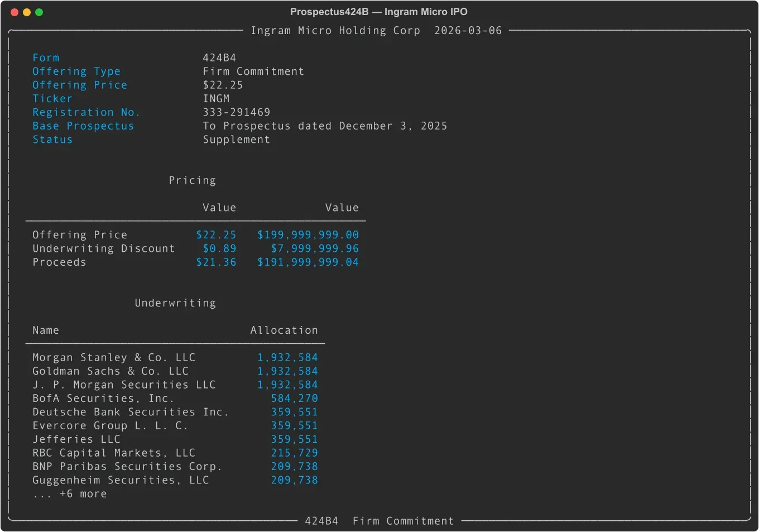Image resolution: width=759 pixels, height=532 pixels.
Task: Click 'To Prospectus dated December 3, 2025'
Action: point(325,126)
